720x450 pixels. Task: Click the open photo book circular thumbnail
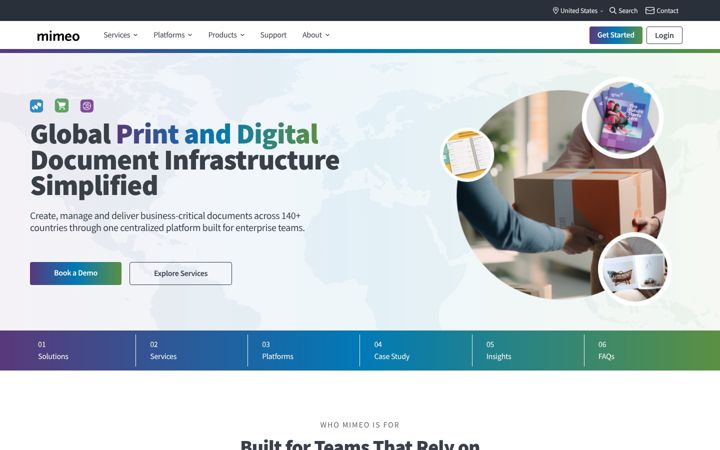point(635,269)
